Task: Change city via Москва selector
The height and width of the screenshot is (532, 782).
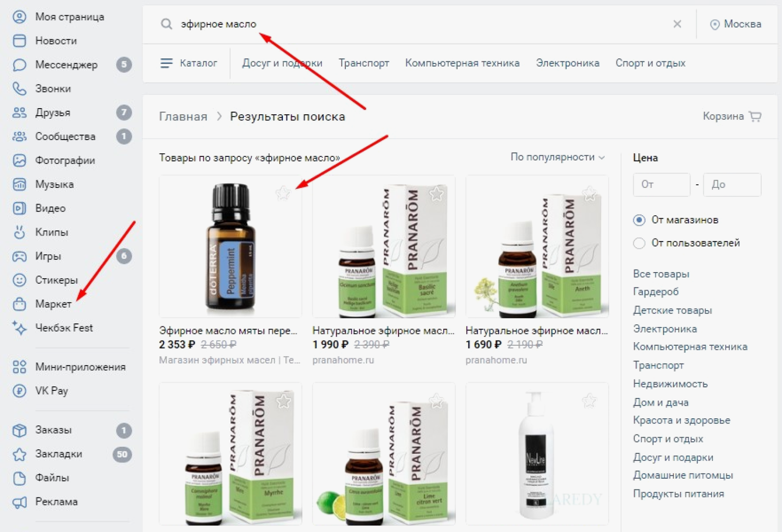Action: pyautogui.click(x=736, y=24)
